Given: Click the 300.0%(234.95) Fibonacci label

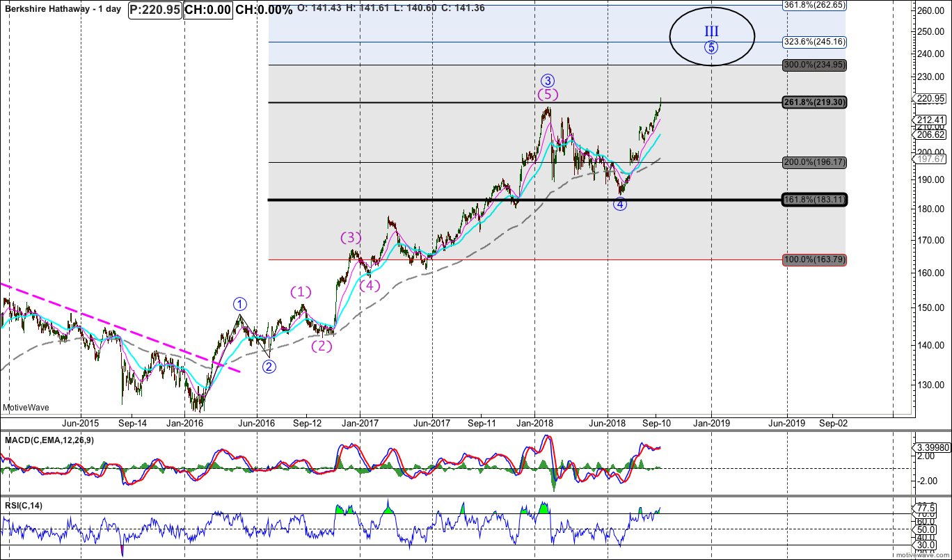Looking at the screenshot, I should (x=814, y=65).
